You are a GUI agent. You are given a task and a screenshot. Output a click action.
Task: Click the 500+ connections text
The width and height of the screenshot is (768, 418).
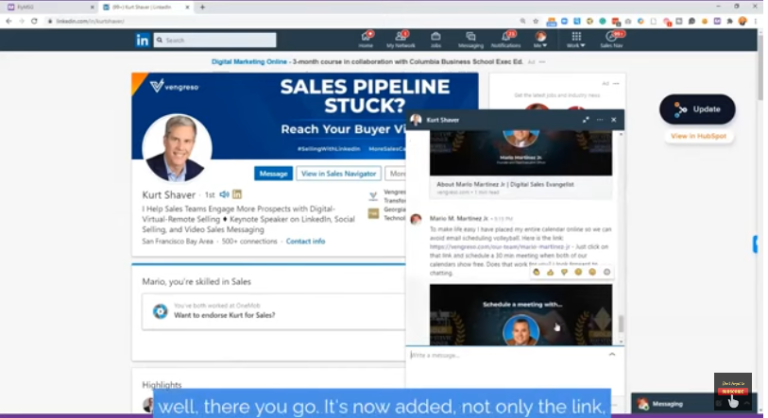[x=249, y=241]
